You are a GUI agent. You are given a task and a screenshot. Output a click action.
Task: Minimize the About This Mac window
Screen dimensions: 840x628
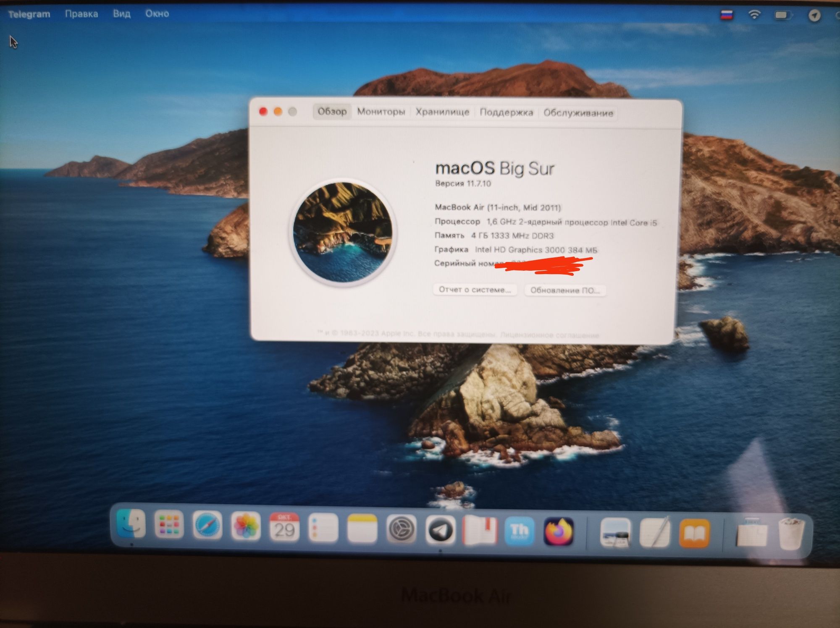coord(278,111)
